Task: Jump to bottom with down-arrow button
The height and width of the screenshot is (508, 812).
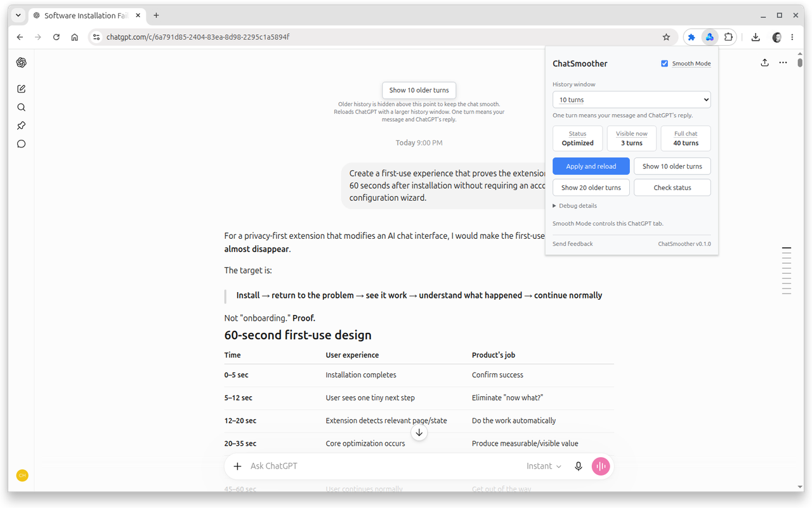Action: pyautogui.click(x=419, y=432)
